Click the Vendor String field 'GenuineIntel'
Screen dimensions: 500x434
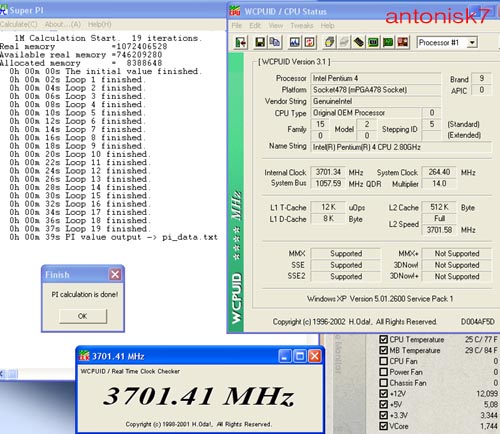click(x=376, y=101)
